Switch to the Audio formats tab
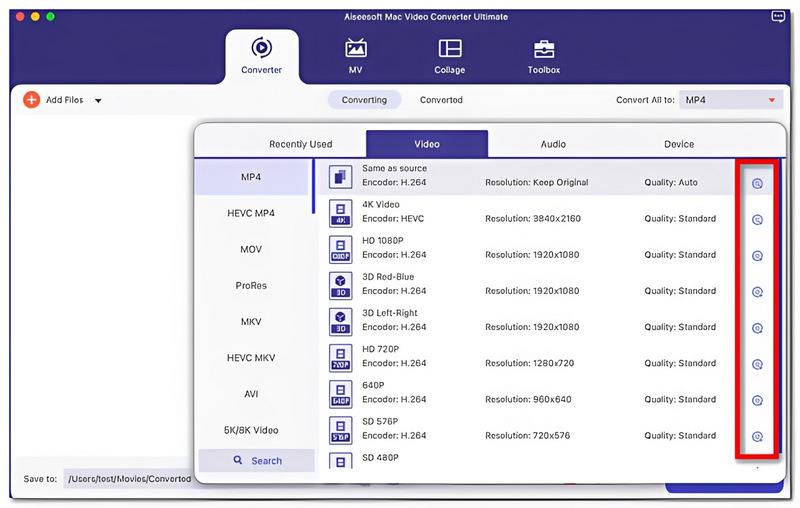Image resolution: width=800 pixels, height=508 pixels. pyautogui.click(x=553, y=144)
